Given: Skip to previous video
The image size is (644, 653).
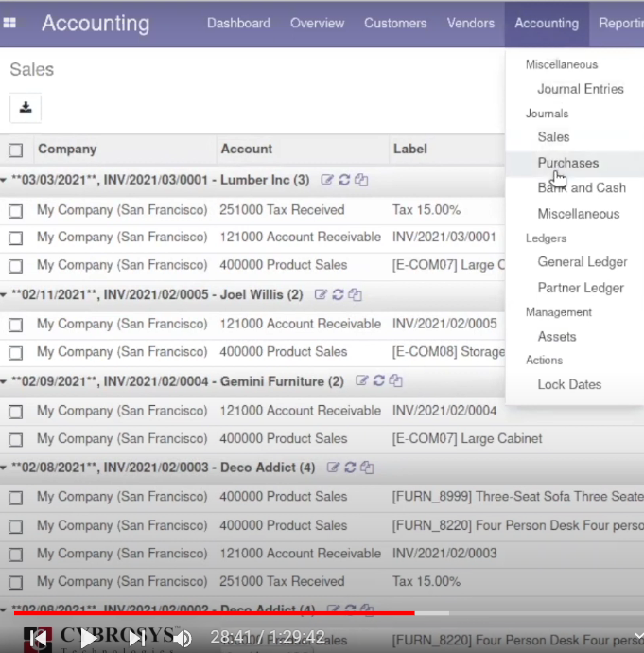Looking at the screenshot, I should click(x=38, y=638).
